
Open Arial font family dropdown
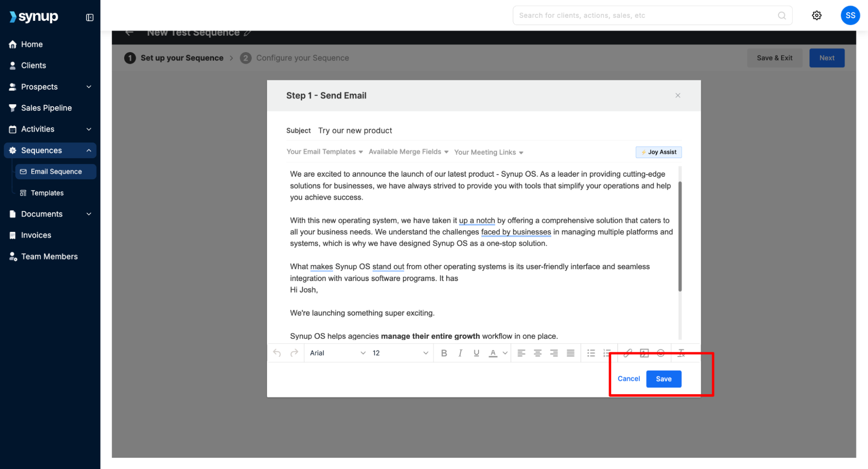[x=337, y=353]
